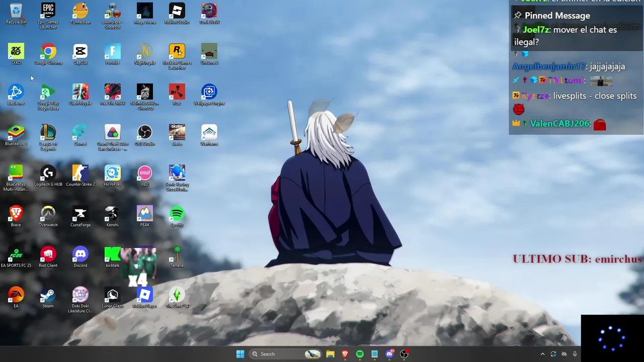This screenshot has height=362, width=644.
Task: Open Sonic Racing CrossWorlds shortcut
Action: pos(177,178)
